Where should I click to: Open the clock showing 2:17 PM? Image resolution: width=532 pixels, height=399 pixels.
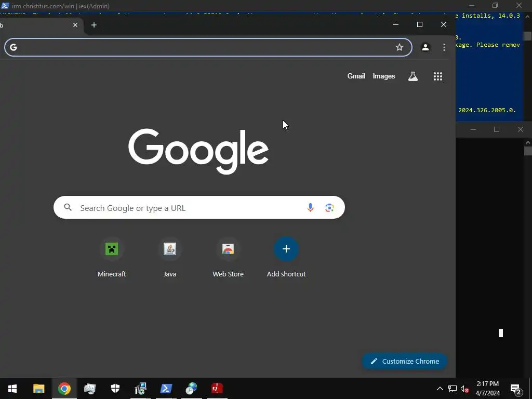[x=487, y=388]
